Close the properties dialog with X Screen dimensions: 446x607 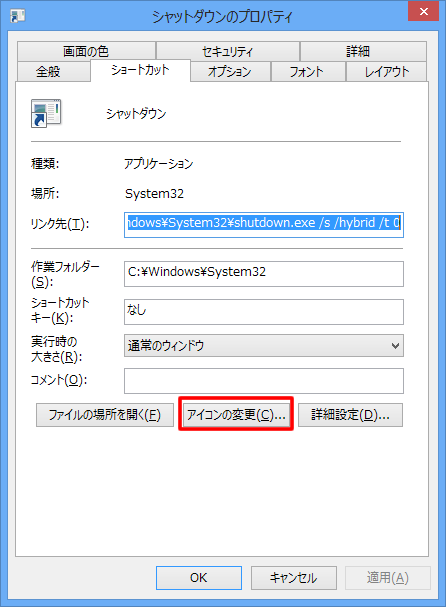tap(424, 11)
